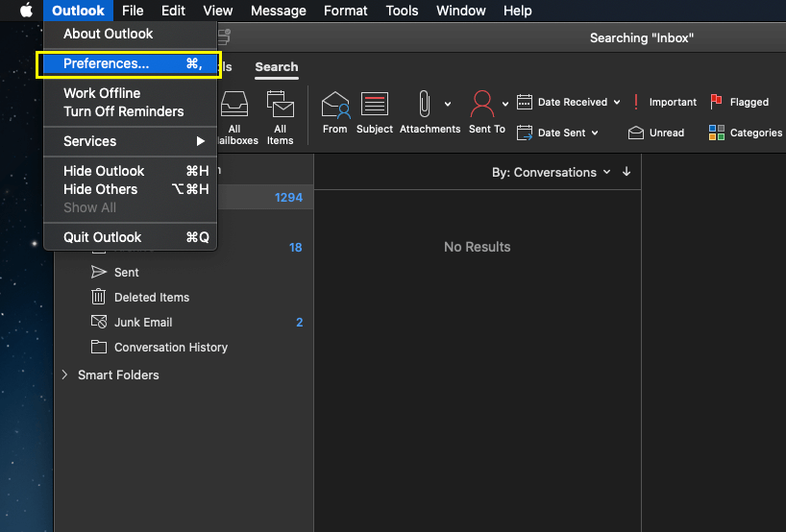This screenshot has height=532, width=786.
Task: Choose Quit Outlook
Action: coord(131,237)
